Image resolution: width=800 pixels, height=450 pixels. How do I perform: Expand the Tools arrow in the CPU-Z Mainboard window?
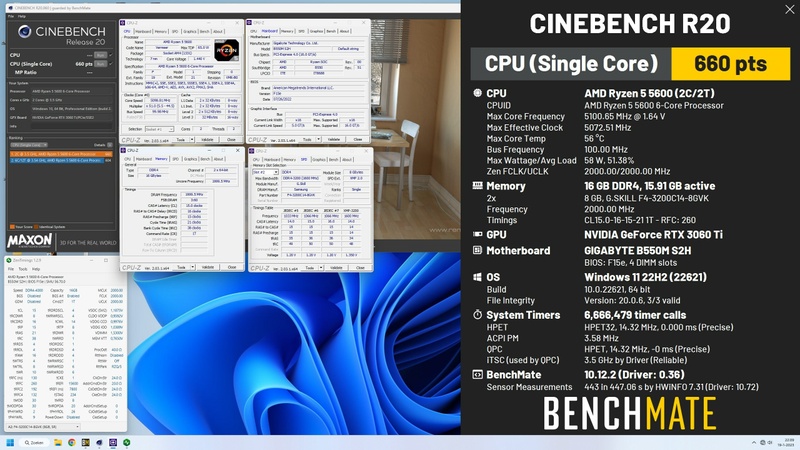319,139
